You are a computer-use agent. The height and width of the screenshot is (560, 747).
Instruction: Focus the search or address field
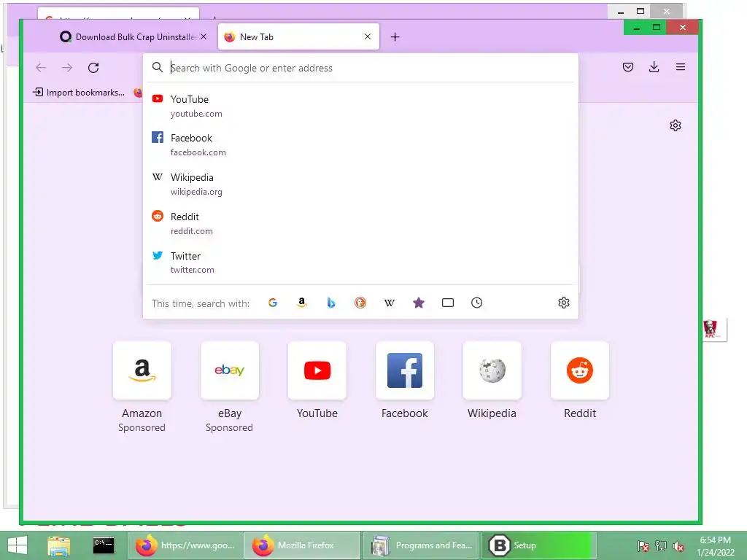click(x=360, y=68)
